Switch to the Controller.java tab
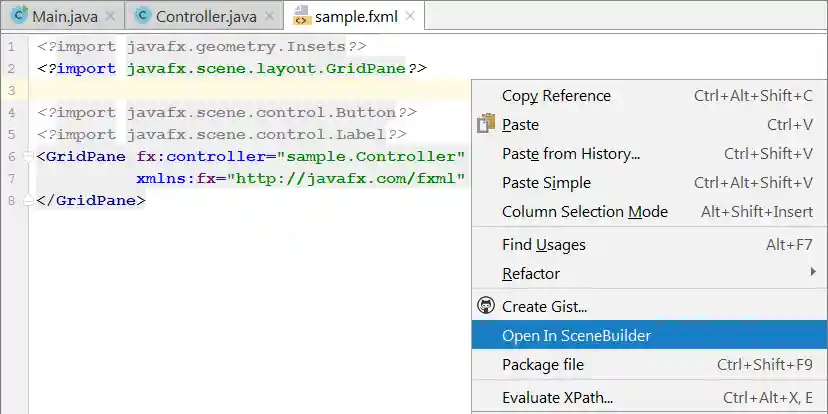This screenshot has height=414, width=828. [206, 17]
